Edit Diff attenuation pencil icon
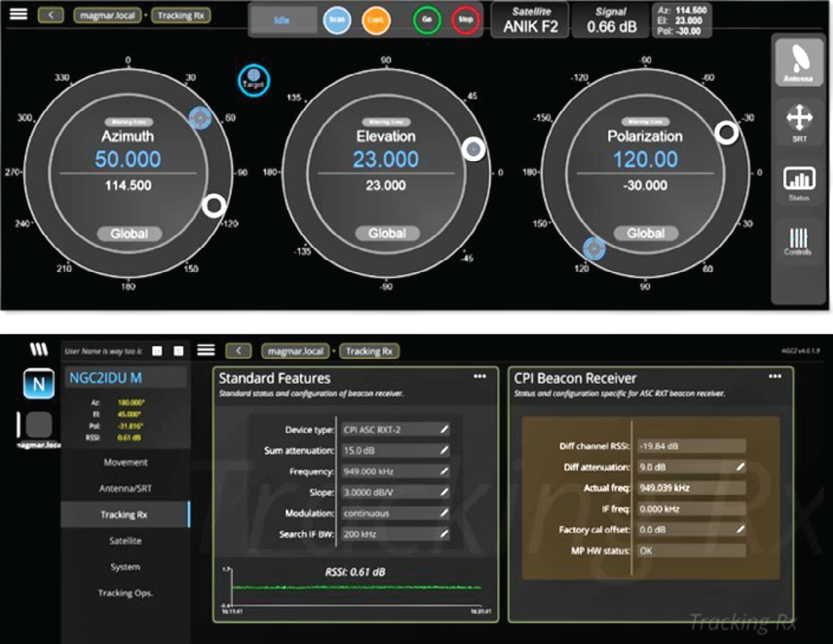This screenshot has height=644, width=833. [740, 467]
